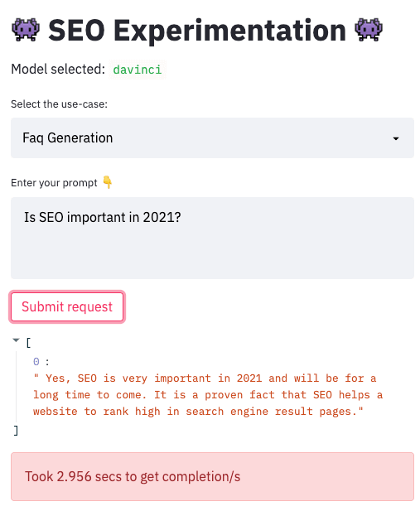This screenshot has height=511, width=420.
Task: Click the opening bracket of JSON output
Action: [x=28, y=343]
